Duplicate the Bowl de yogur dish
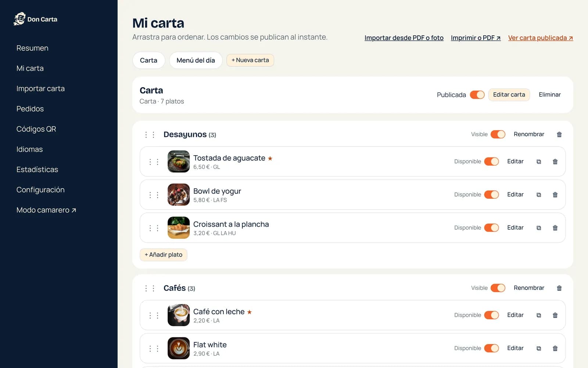The height and width of the screenshot is (368, 588). [539, 195]
